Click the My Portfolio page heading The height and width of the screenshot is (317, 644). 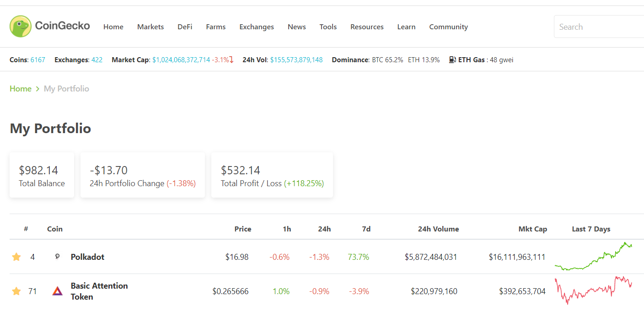(50, 129)
